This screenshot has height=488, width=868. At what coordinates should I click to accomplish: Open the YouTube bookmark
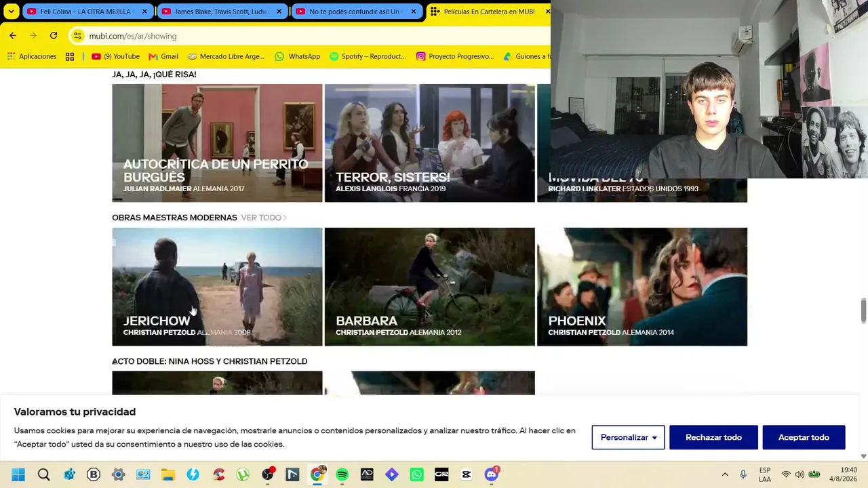[x=115, y=56]
